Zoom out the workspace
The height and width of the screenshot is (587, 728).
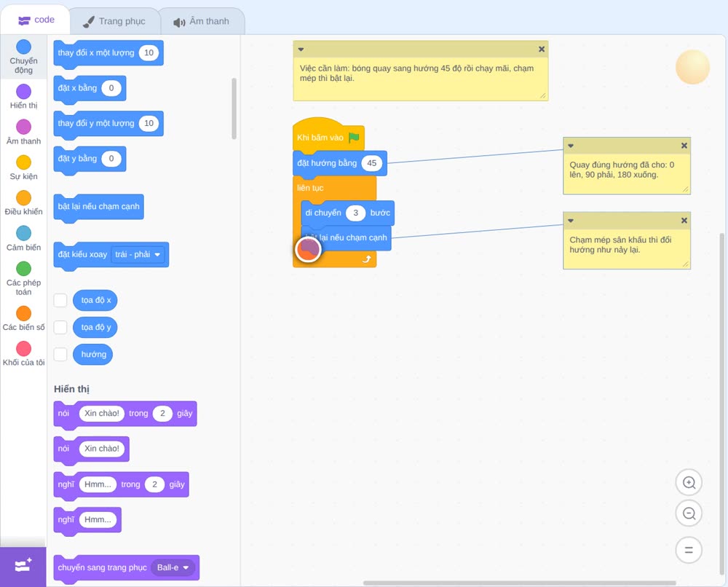tap(689, 513)
